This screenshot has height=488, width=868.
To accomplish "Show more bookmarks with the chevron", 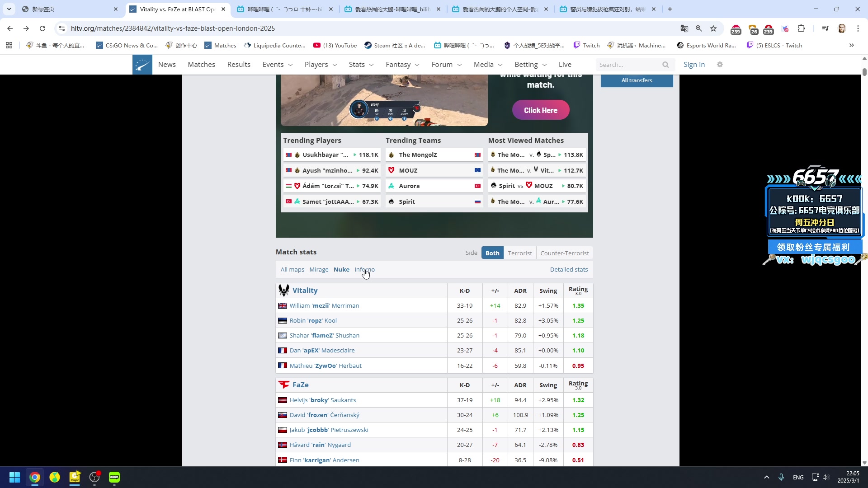I will pos(852,45).
